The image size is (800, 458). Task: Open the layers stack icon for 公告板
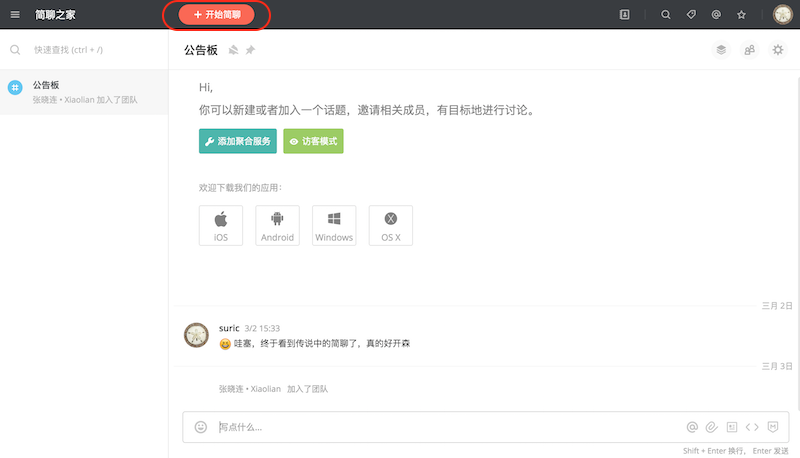[720, 50]
